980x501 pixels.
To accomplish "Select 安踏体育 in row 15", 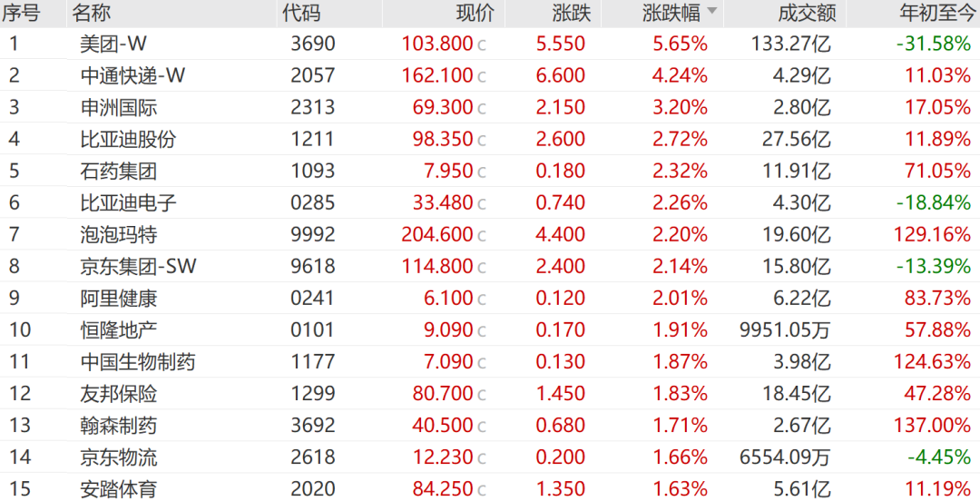I will click(x=118, y=489).
